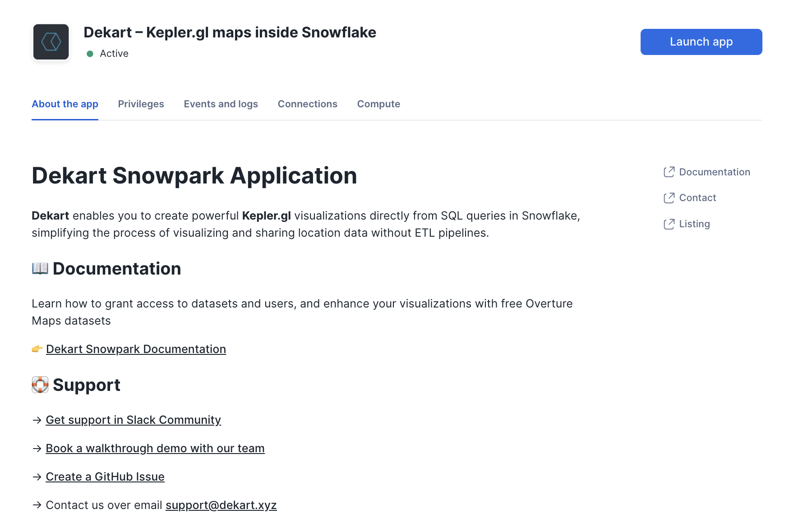Click the lifebuoy Support emoji icon
The image size is (803, 532).
click(x=40, y=385)
